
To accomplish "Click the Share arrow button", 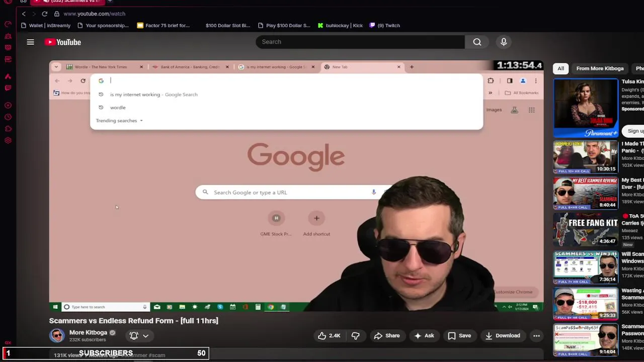I will click(x=387, y=336).
